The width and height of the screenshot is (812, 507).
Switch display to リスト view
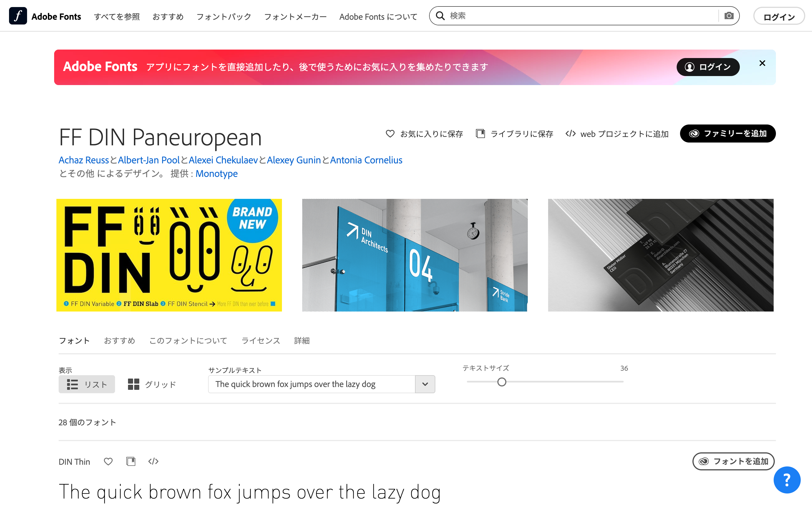(x=87, y=384)
